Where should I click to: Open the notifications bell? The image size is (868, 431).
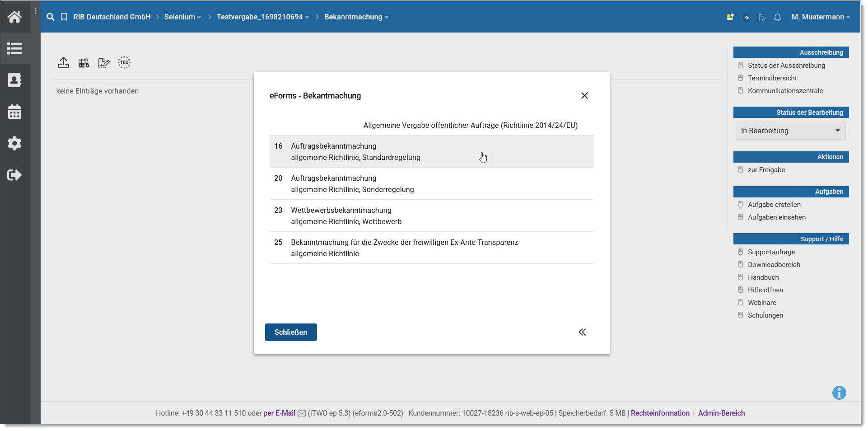777,17
